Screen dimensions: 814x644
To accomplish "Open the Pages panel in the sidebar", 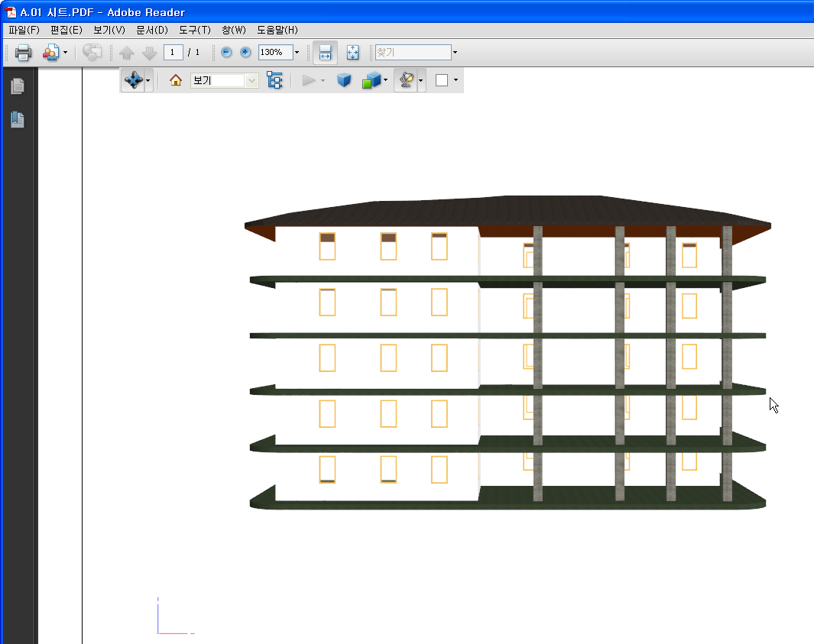I will click(x=17, y=86).
